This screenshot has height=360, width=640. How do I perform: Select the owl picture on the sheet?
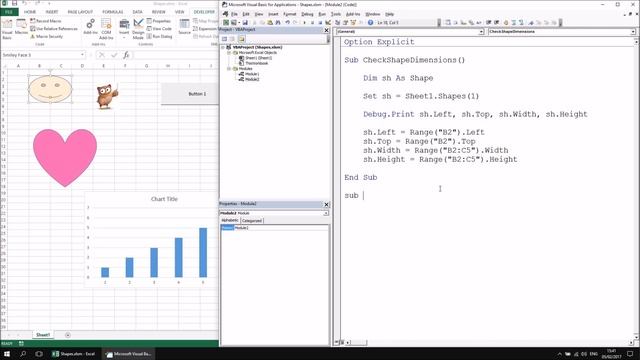point(107,96)
